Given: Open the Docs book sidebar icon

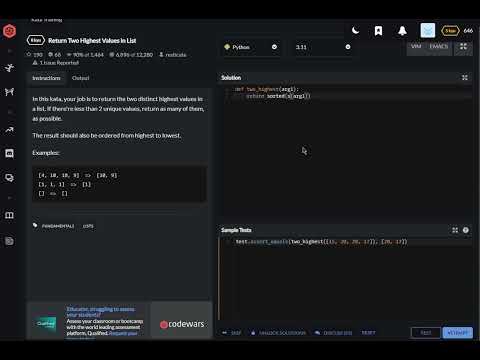Looking at the screenshot, I should (9, 215).
